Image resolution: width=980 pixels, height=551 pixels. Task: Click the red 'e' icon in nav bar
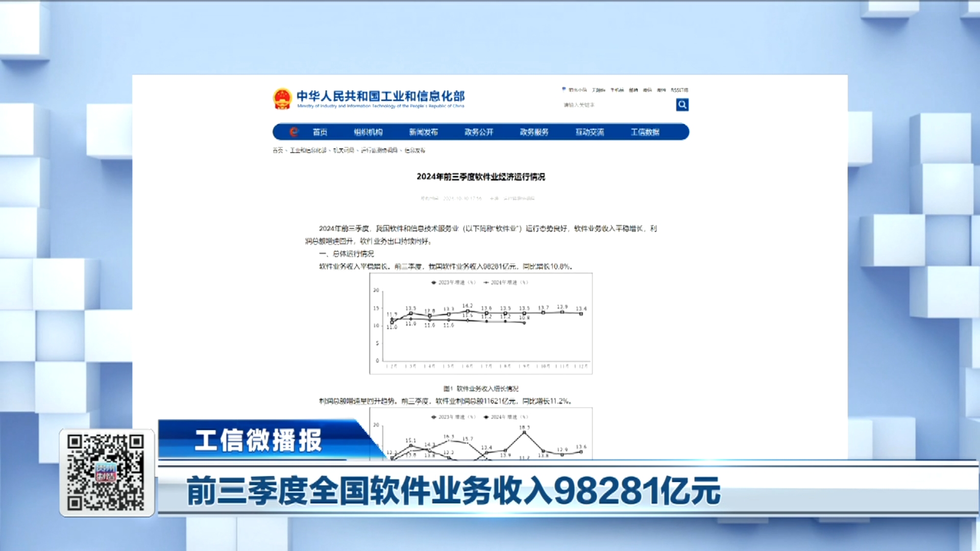click(x=293, y=132)
